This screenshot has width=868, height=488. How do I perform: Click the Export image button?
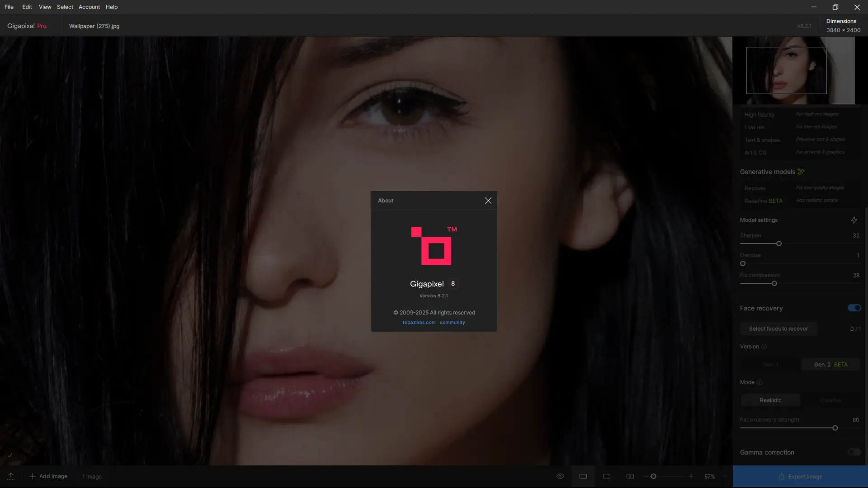tap(800, 476)
